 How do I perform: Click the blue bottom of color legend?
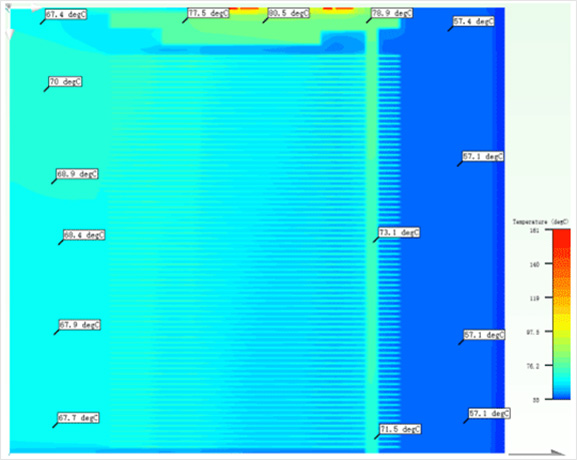pyautogui.click(x=562, y=393)
